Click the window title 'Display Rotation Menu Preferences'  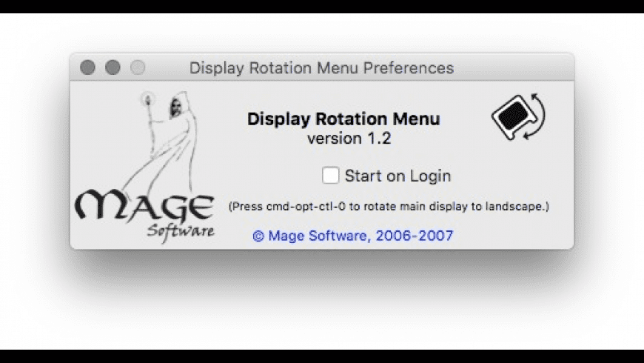321,68
